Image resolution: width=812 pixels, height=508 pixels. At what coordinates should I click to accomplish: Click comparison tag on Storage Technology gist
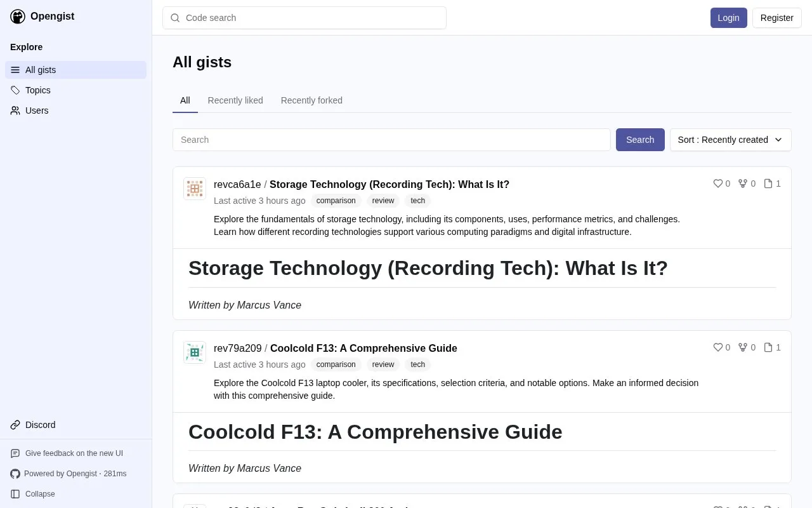coord(336,201)
